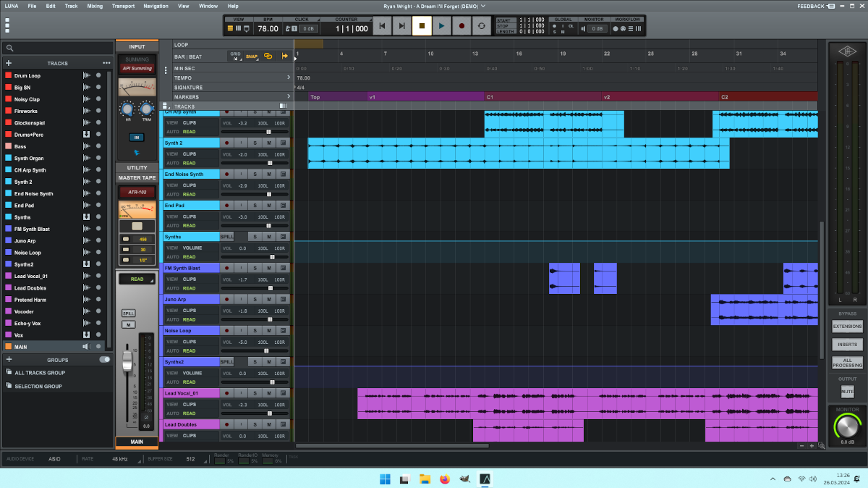
Task: Click the link icon beside SNAP
Action: [268, 56]
